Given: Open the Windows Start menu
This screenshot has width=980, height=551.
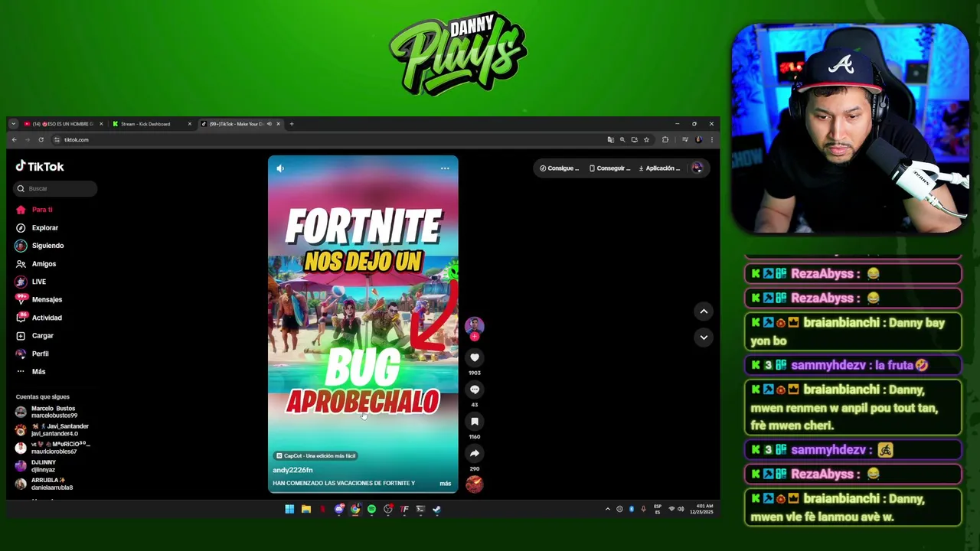Looking at the screenshot, I should coord(289,509).
